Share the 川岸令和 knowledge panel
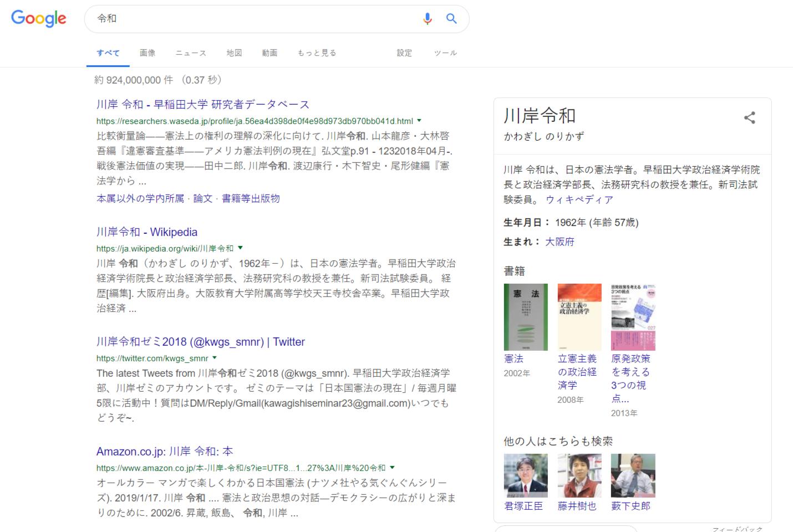Viewport: 793px width, 532px height. pyautogui.click(x=749, y=117)
